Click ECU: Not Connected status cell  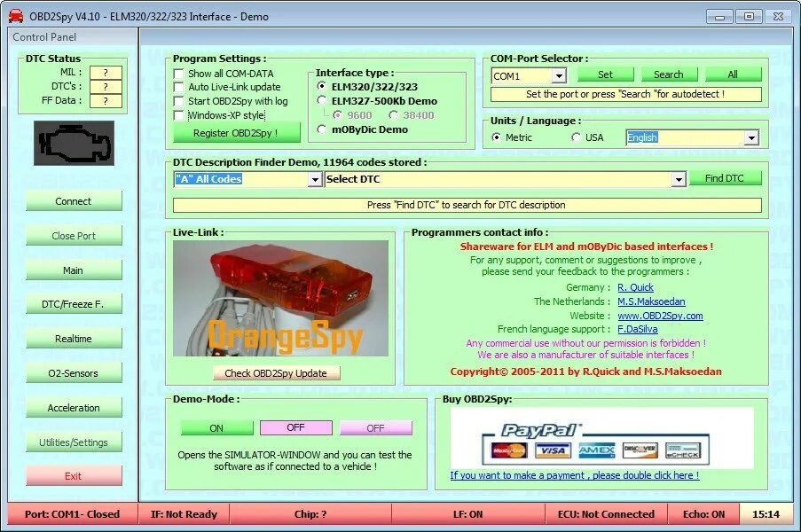click(607, 514)
